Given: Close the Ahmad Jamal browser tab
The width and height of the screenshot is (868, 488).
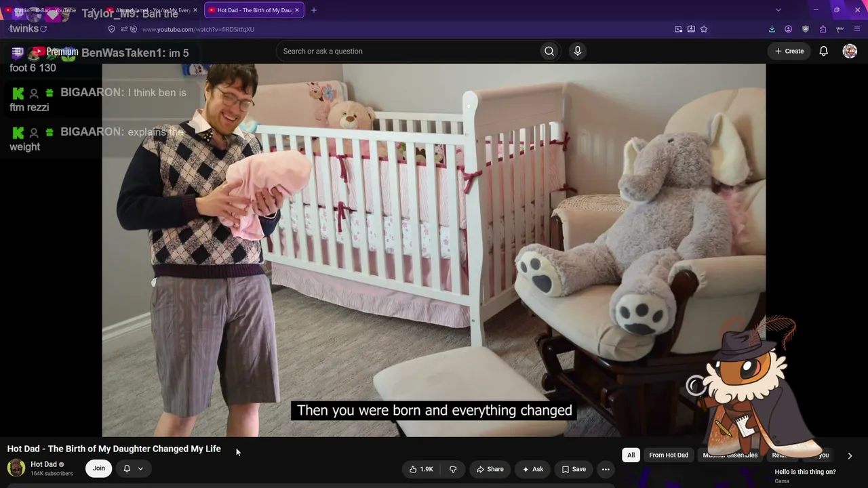Looking at the screenshot, I should (195, 10).
